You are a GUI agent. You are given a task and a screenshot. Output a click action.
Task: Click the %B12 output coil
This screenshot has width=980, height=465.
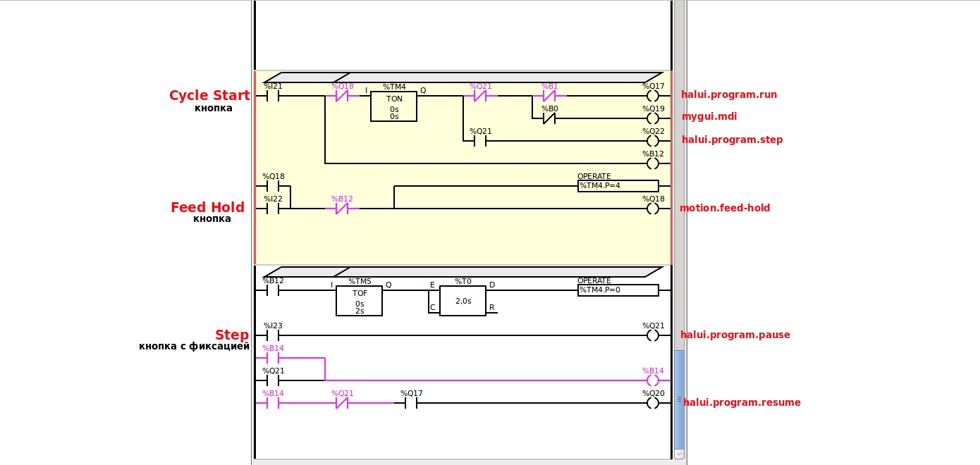click(x=653, y=163)
